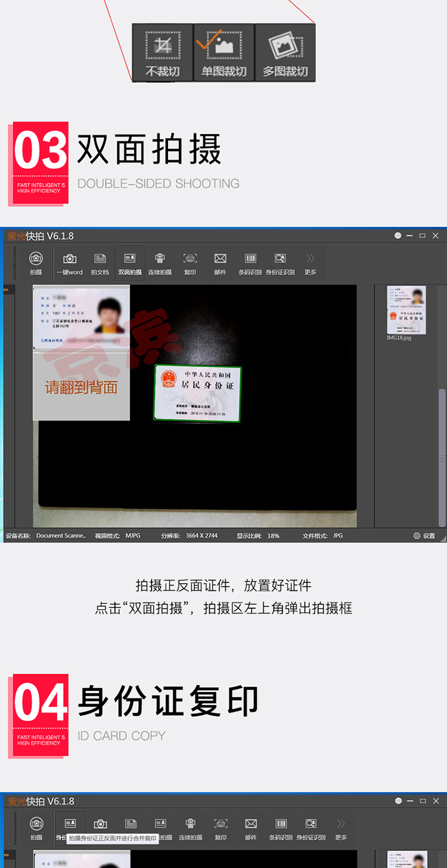This screenshot has width=447, height=868.
Task: Click captured ID front image in shooting frame
Action: (x=81, y=318)
